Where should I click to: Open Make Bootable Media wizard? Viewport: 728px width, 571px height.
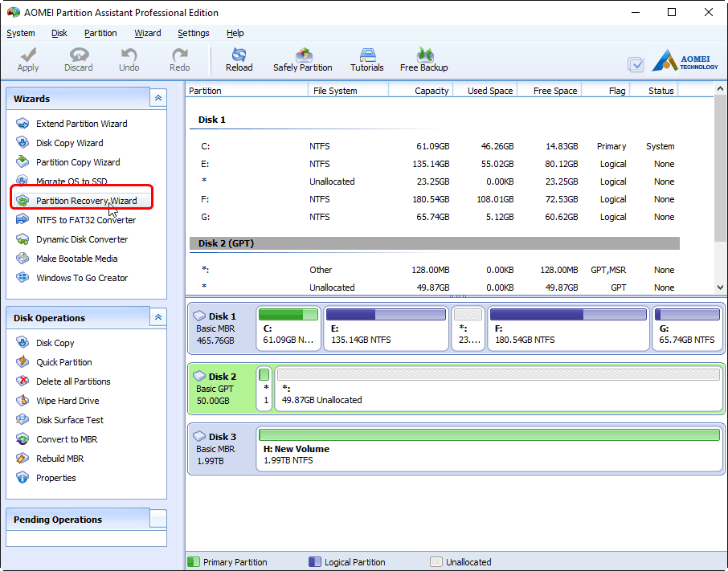[76, 259]
